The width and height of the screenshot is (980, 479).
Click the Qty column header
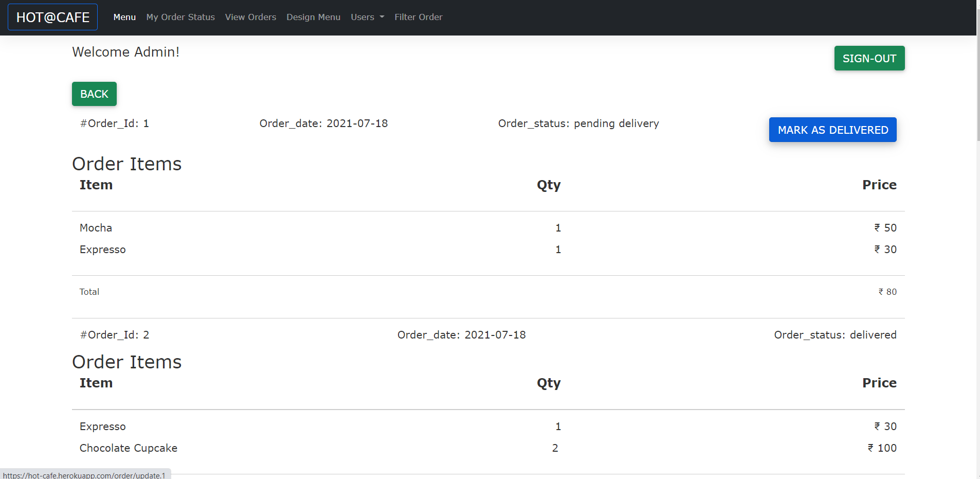(x=548, y=185)
